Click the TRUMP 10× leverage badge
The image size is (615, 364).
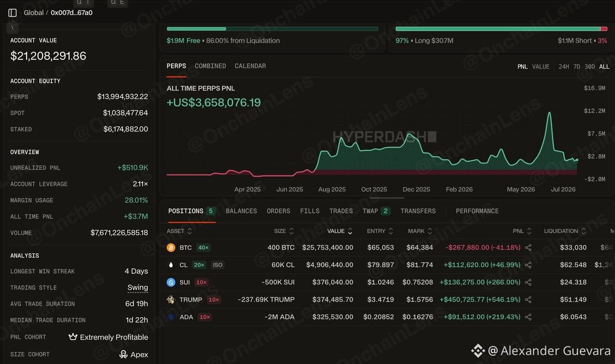[214, 300]
